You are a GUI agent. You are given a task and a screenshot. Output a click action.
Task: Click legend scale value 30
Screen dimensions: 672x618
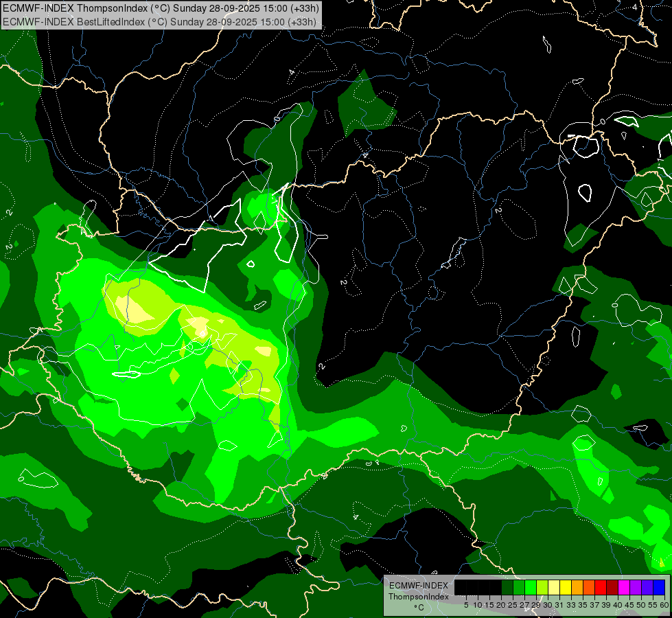(x=548, y=605)
